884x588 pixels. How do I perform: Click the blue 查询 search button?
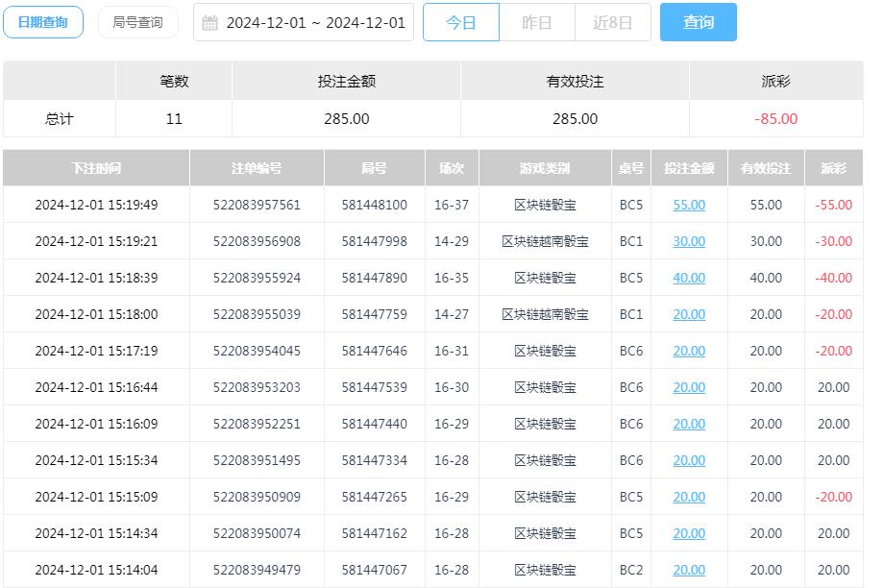click(x=699, y=22)
